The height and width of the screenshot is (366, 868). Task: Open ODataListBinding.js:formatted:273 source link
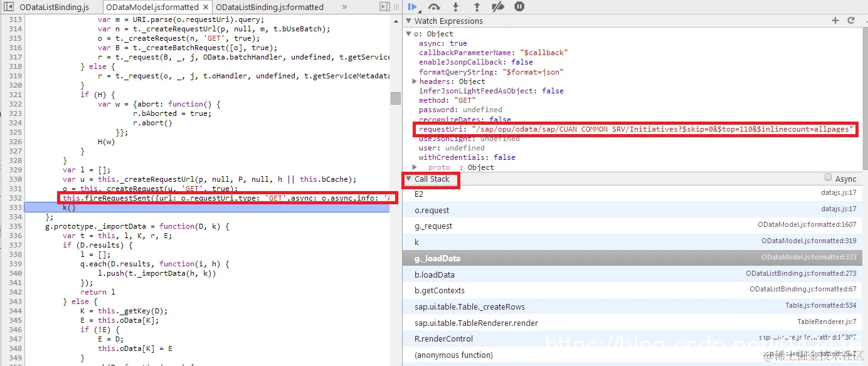[x=801, y=273]
